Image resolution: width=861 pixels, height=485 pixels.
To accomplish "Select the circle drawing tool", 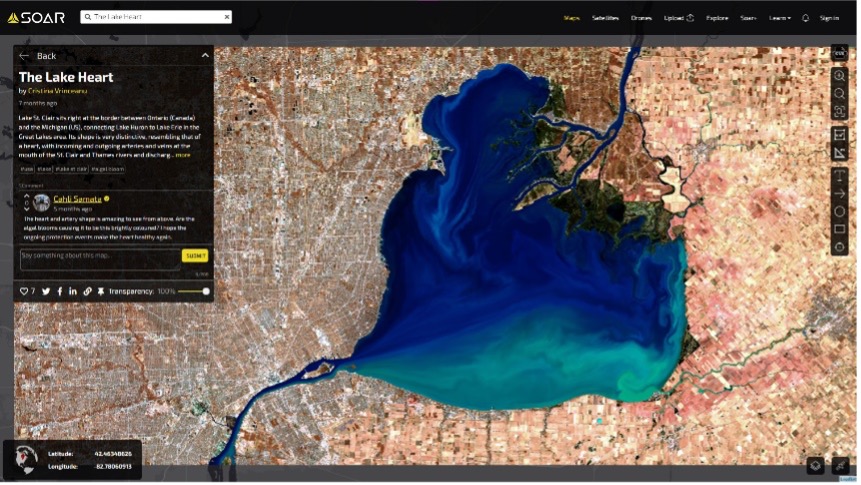I will pos(840,212).
